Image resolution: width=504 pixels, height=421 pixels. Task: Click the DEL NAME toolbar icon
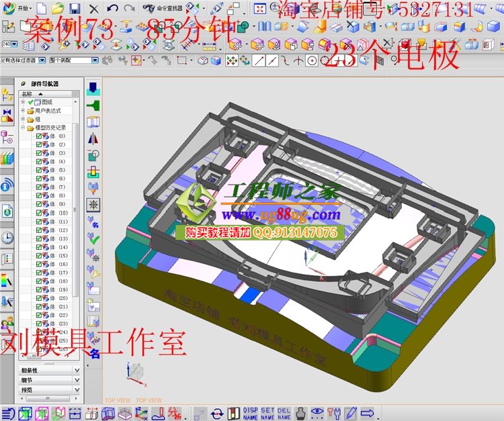[x=284, y=413]
